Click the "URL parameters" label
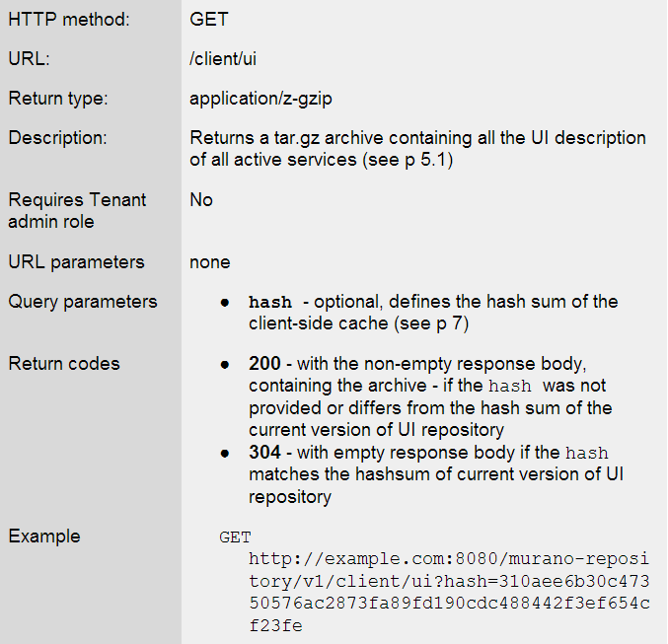Viewport: 668px width, 644px height. (76, 262)
